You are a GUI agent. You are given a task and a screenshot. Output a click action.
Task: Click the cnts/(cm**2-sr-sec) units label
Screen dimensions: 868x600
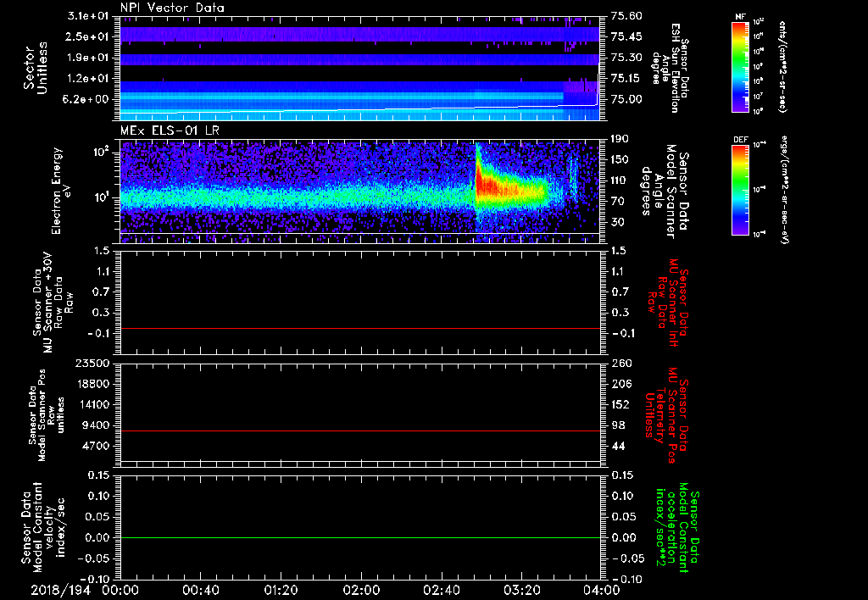pyautogui.click(x=782, y=66)
